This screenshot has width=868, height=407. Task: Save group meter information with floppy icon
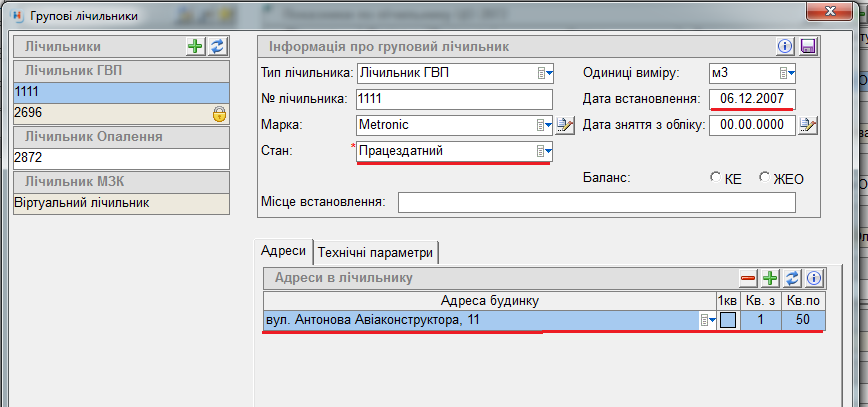808,47
